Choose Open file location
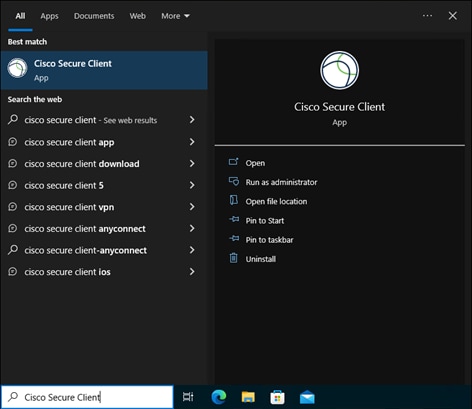Viewport: 472px width, 409px height. (x=276, y=201)
